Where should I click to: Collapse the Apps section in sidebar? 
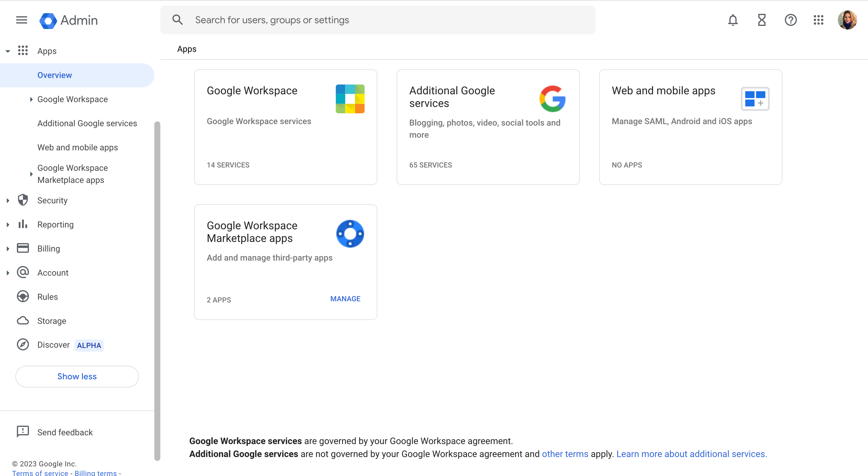pyautogui.click(x=8, y=51)
